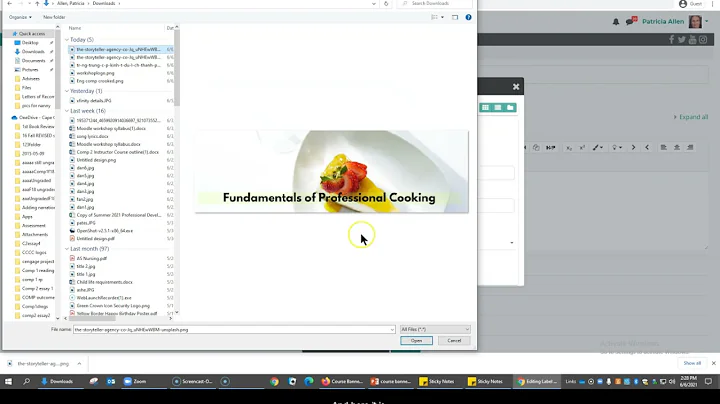The image size is (720, 404).
Task: Open Organize menu in file dialog
Action: (20, 17)
